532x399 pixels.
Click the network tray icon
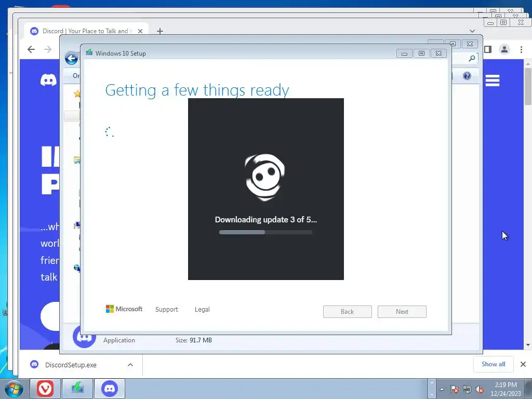tap(467, 389)
